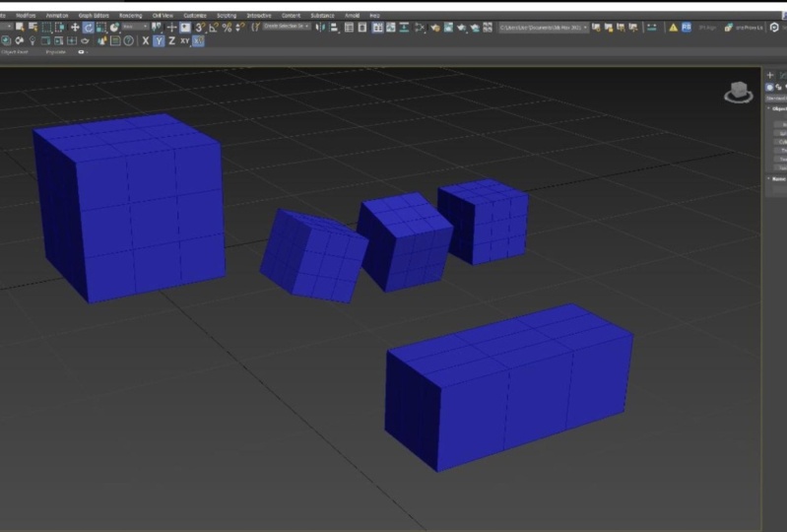Click the Use Pivot Point Center icon
The height and width of the screenshot is (532, 787).
(157, 28)
